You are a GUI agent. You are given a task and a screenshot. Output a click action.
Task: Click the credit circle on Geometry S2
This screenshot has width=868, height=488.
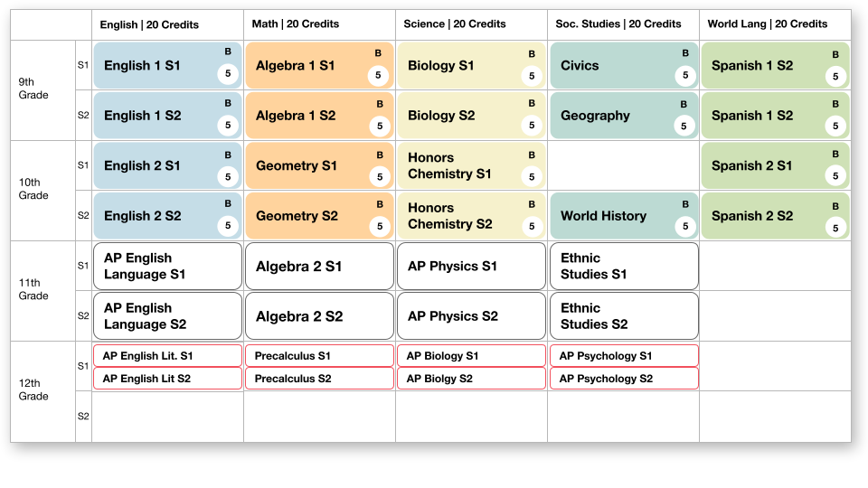tap(380, 226)
